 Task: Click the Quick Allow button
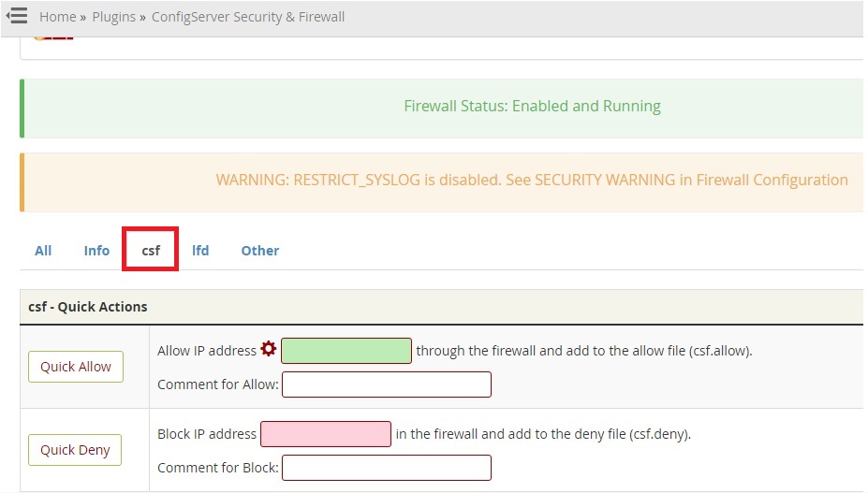click(x=76, y=367)
